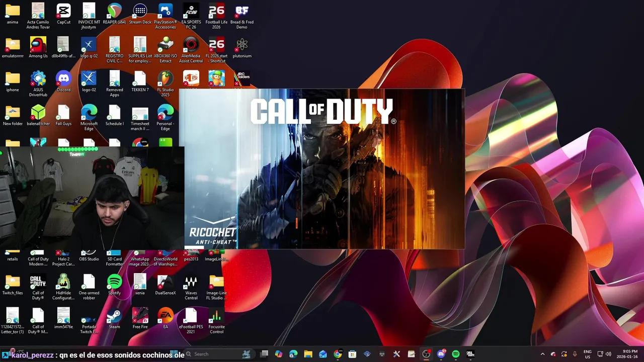Open Microsoft Store in the taskbar
Screen dimensions: 644x362
(352, 354)
